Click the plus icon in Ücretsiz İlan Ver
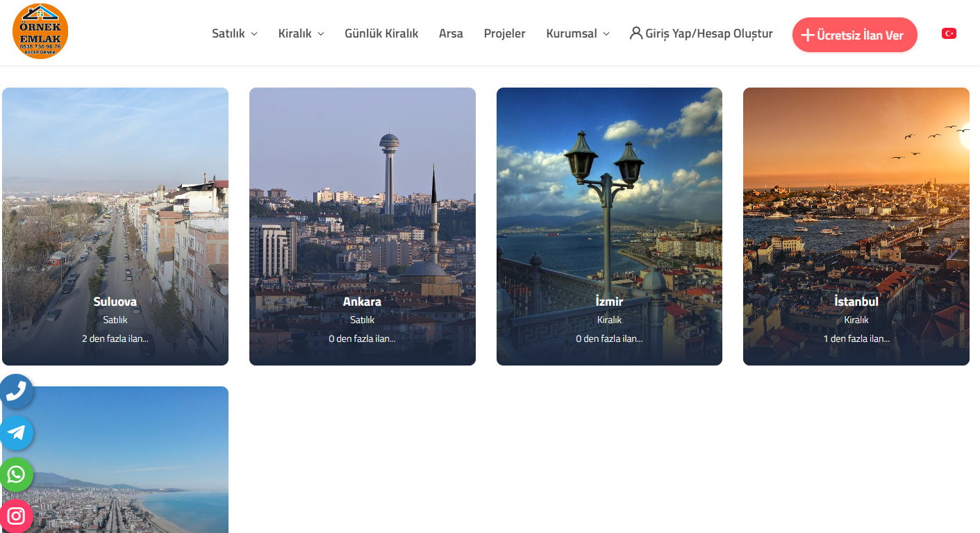The width and height of the screenshot is (980, 533). (x=807, y=35)
